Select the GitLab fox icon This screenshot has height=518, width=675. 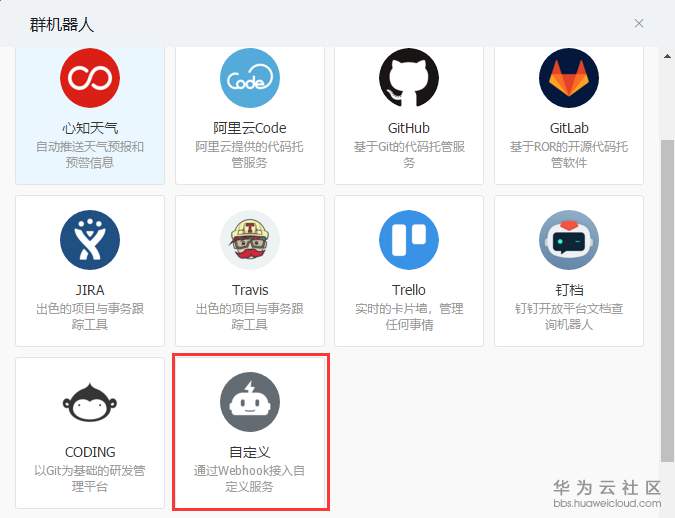(x=569, y=78)
